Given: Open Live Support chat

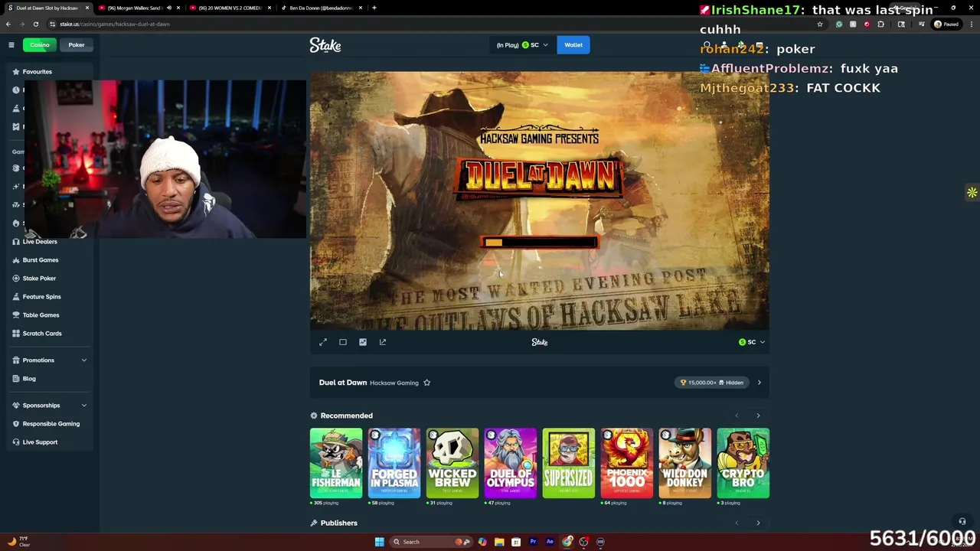Looking at the screenshot, I should (x=40, y=442).
